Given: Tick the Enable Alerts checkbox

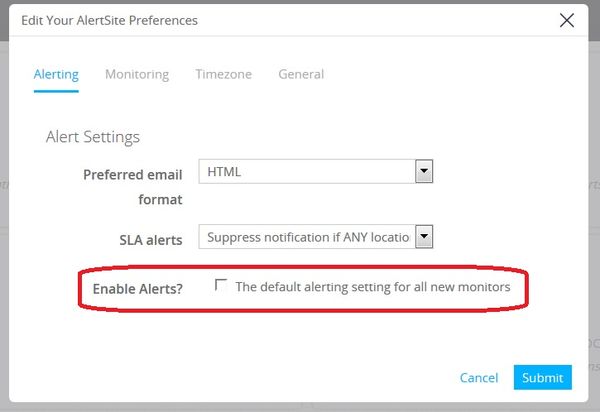Looking at the screenshot, I should click(x=221, y=286).
